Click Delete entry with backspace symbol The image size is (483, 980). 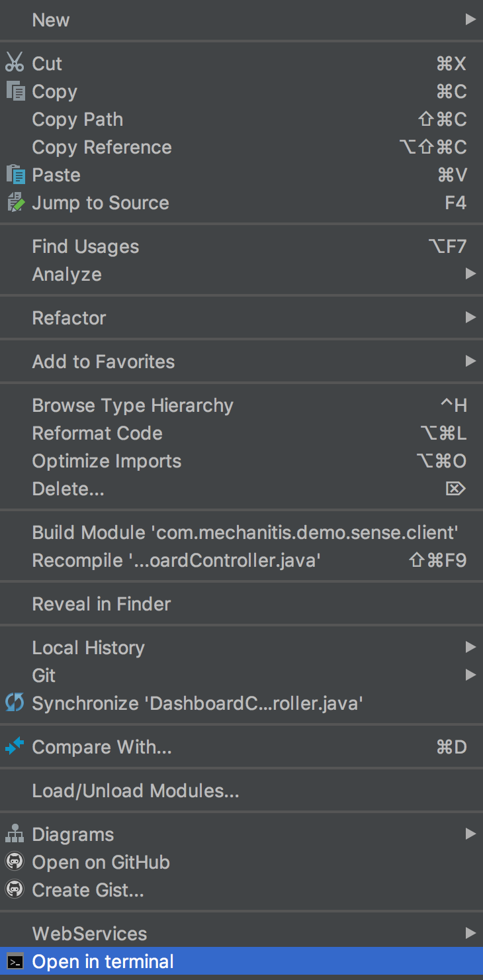[241, 489]
